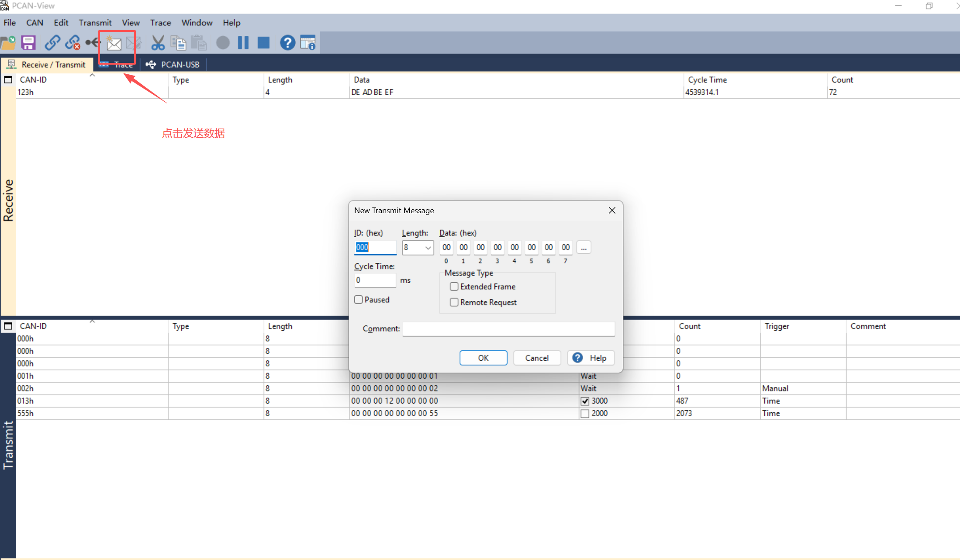Click the window info toolbar icon
960x560 pixels.
(x=308, y=43)
